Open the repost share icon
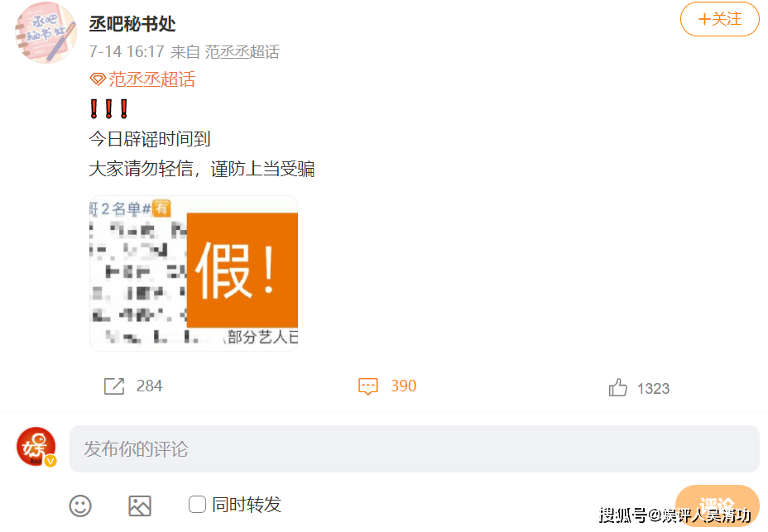Screen dimensions: 768x532 click(x=114, y=386)
